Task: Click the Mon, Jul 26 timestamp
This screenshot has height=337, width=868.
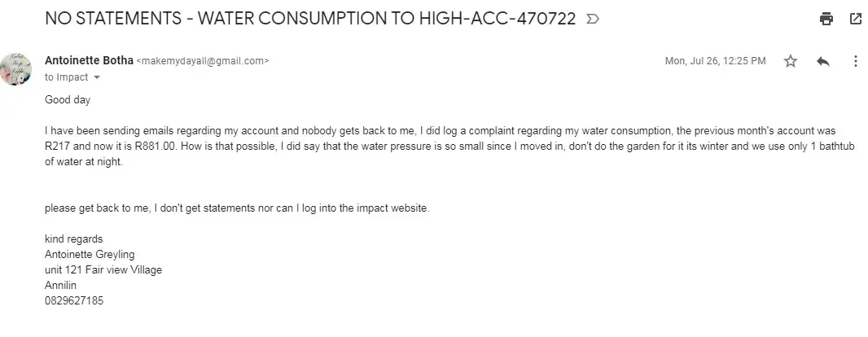Action: 715,61
